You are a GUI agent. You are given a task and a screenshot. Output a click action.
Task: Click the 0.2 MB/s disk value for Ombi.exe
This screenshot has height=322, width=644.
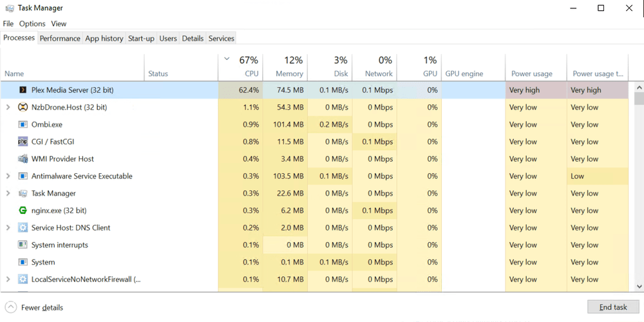click(x=334, y=124)
